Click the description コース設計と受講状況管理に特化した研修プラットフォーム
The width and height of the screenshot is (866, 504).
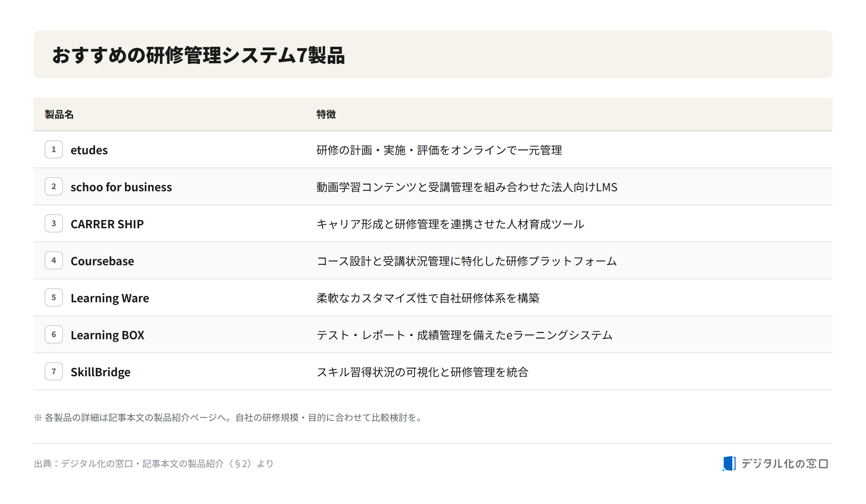467,261
